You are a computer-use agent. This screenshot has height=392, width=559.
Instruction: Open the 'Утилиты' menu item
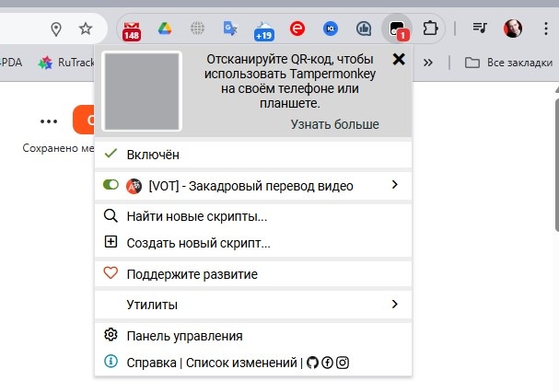click(x=253, y=305)
